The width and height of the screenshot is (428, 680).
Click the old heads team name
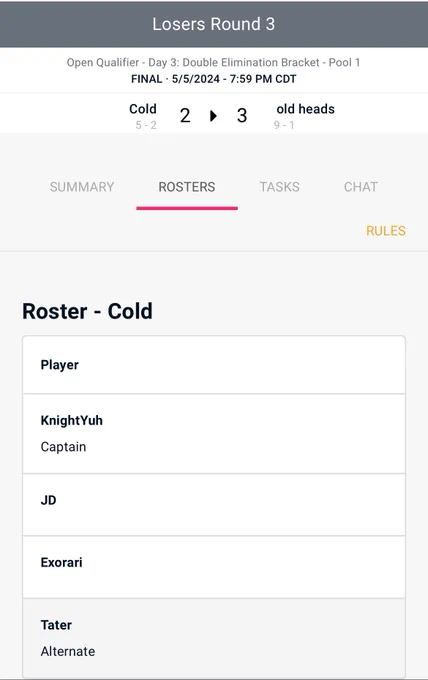coord(306,109)
